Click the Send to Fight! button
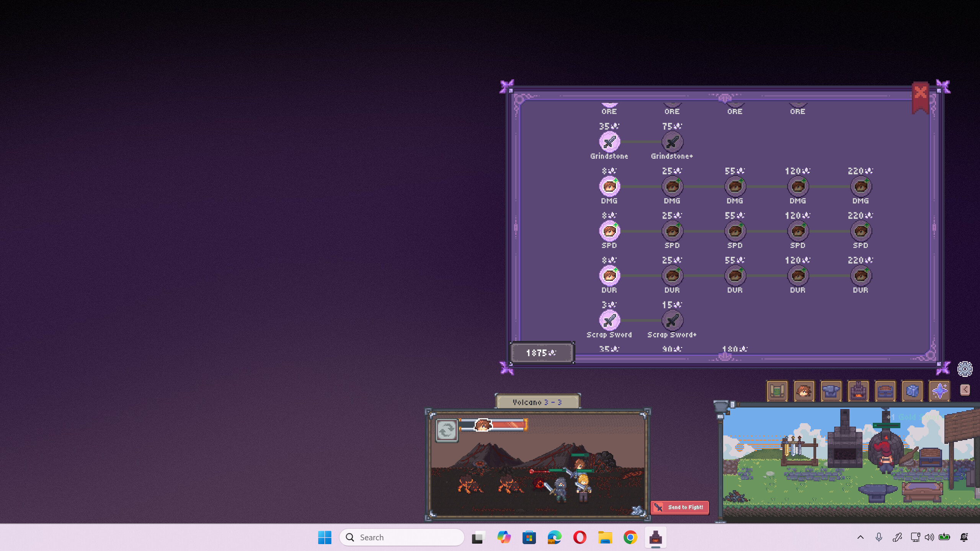 pos(680,507)
